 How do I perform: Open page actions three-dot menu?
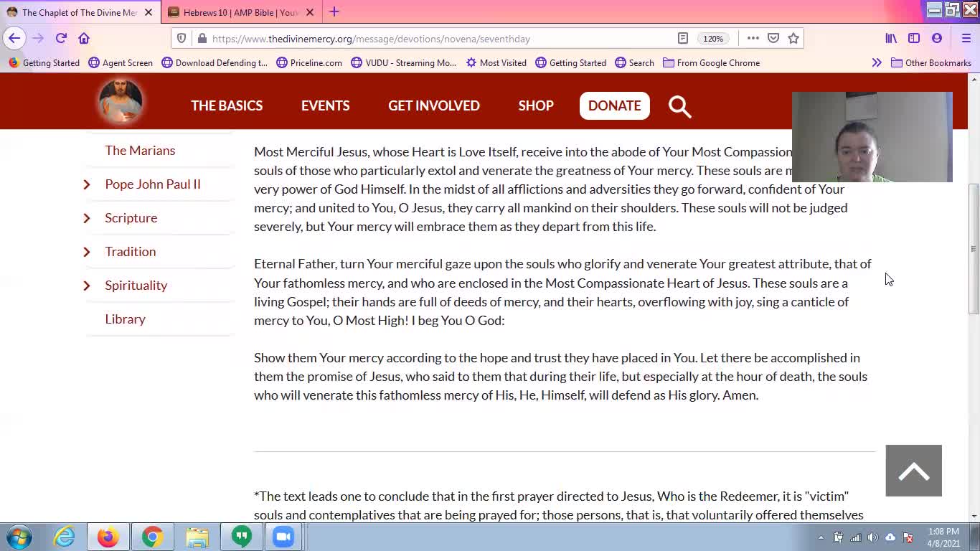[753, 39]
